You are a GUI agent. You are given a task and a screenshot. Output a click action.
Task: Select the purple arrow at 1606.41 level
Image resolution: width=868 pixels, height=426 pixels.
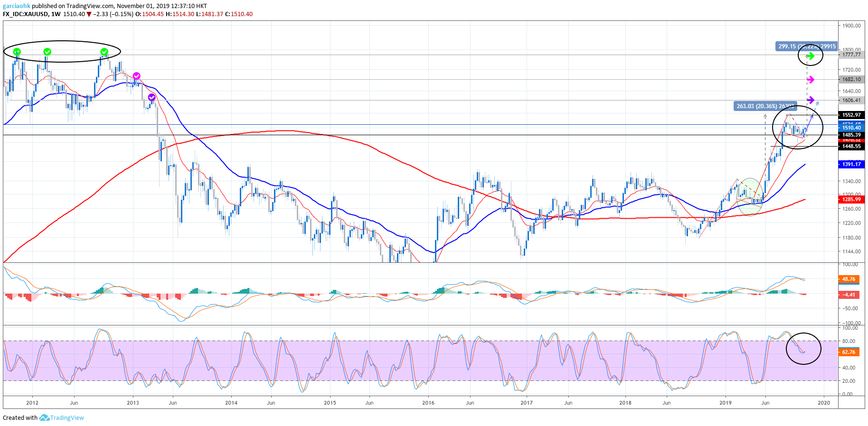tap(811, 100)
